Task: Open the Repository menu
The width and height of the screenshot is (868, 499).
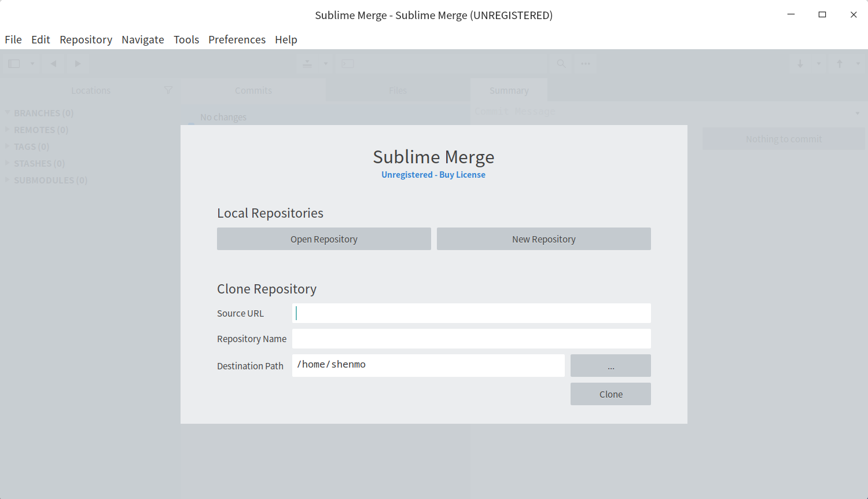Action: click(86, 39)
